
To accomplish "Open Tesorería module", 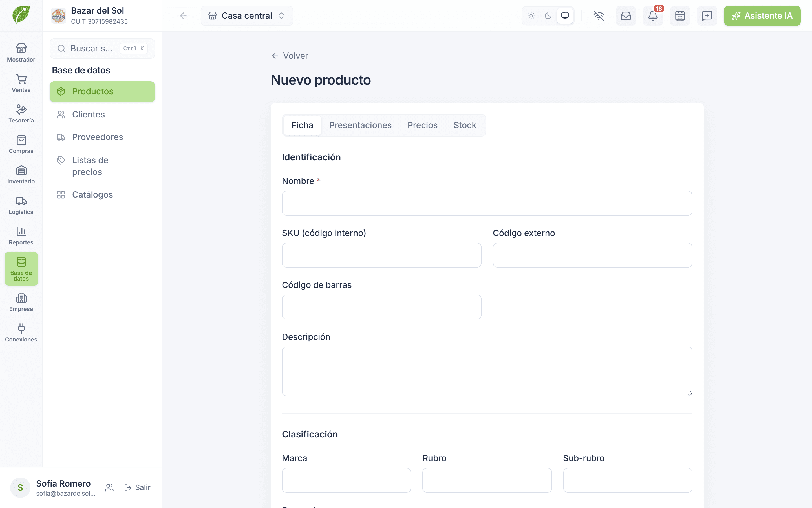I will pos(21,114).
